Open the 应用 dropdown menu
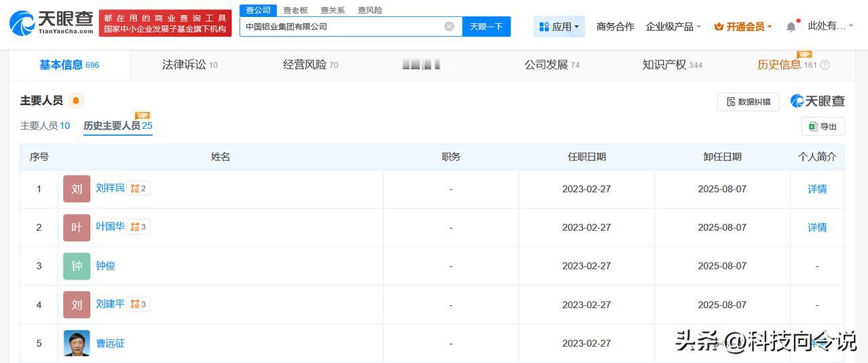This screenshot has height=363, width=868. tap(559, 26)
